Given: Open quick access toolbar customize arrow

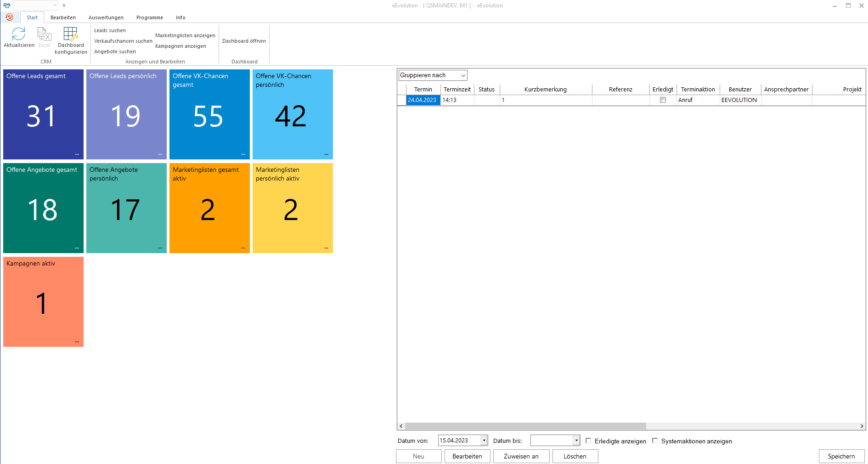Looking at the screenshot, I should [64, 6].
